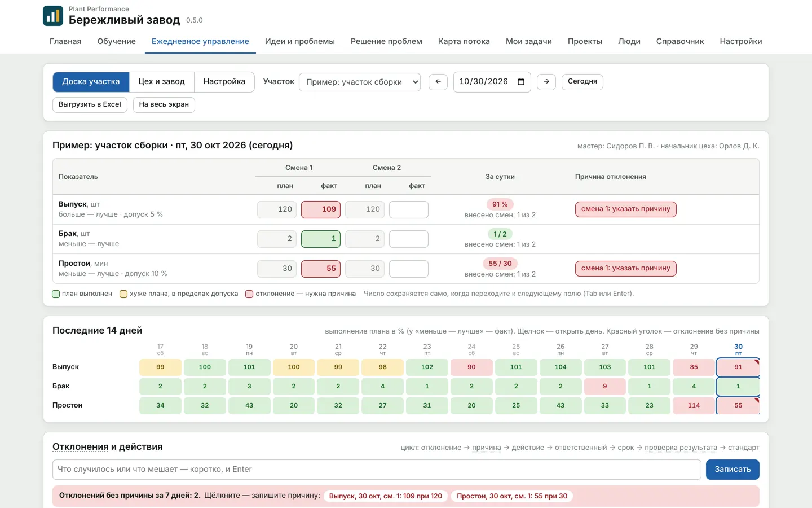Screen dimensions: 812x508
Task: Open Мои задачи navigation tab
Action: pos(529,41)
